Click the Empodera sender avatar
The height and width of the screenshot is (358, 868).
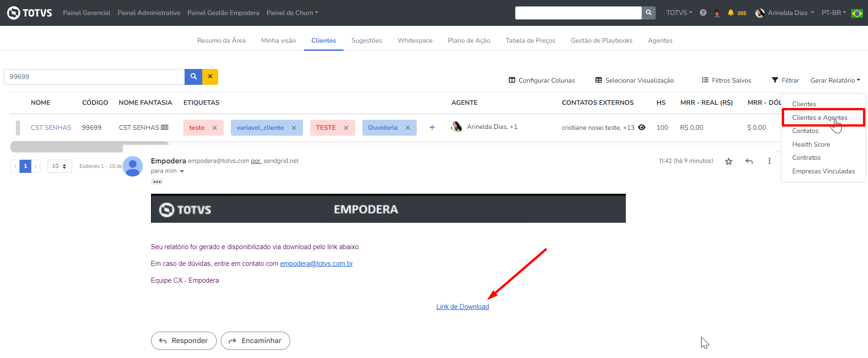click(133, 167)
